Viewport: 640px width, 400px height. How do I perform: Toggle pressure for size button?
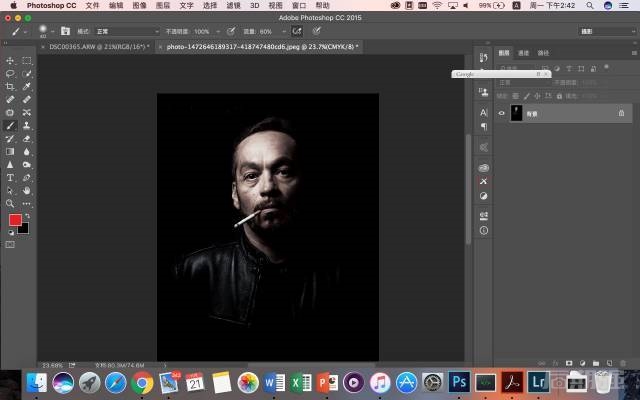pyautogui.click(x=316, y=31)
